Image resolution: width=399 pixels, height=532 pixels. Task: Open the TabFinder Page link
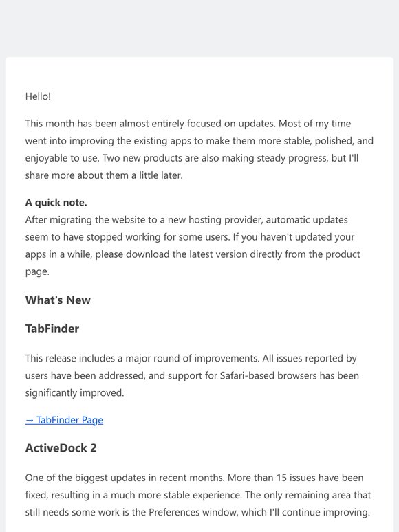pos(64,420)
